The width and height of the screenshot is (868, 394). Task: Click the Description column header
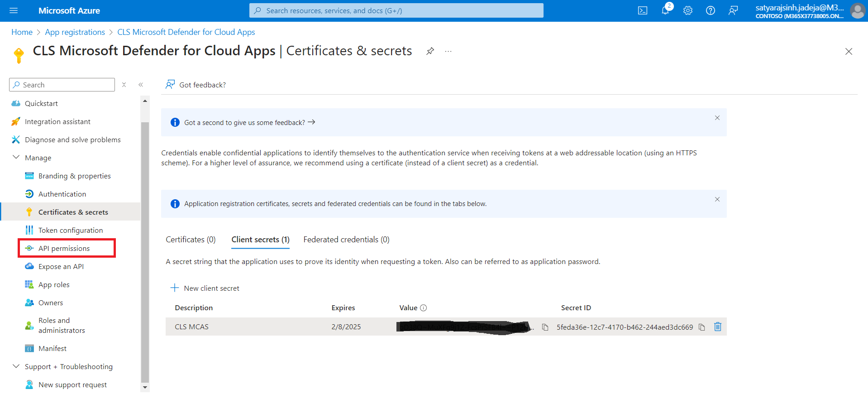(194, 308)
